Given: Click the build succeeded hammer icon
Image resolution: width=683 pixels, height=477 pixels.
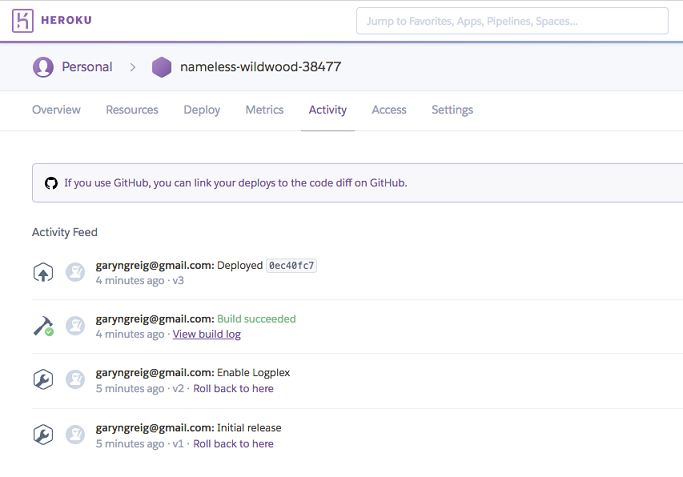Looking at the screenshot, I should (x=43, y=326).
